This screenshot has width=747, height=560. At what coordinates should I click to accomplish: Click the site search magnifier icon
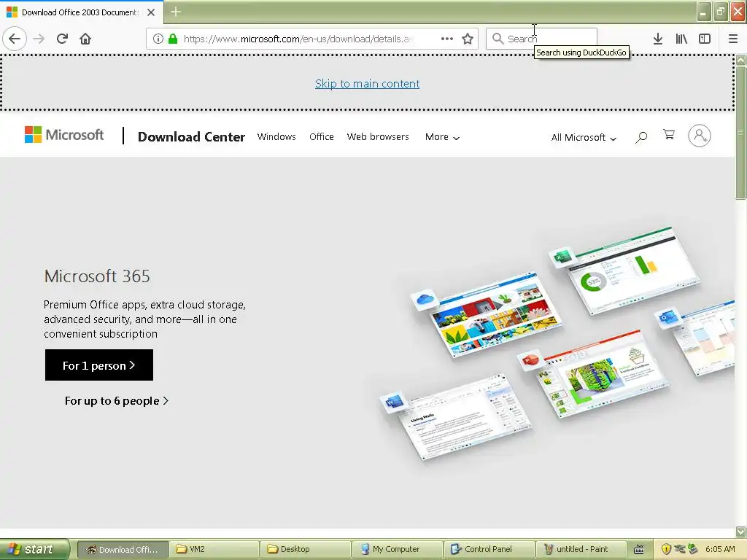tap(641, 138)
